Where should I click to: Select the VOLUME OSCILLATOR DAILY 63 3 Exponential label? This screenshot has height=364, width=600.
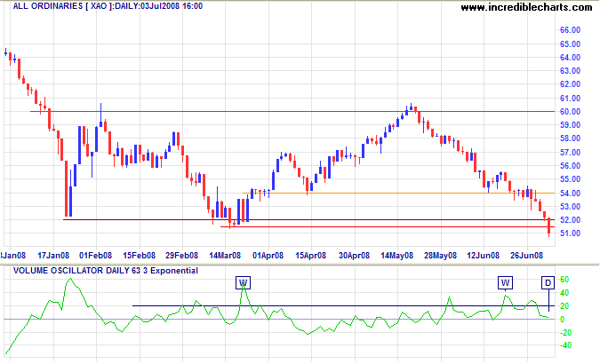pyautogui.click(x=106, y=271)
